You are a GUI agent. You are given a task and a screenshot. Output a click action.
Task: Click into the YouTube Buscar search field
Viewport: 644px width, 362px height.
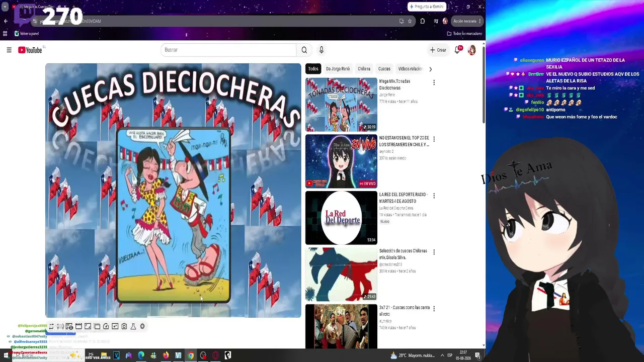tap(229, 50)
